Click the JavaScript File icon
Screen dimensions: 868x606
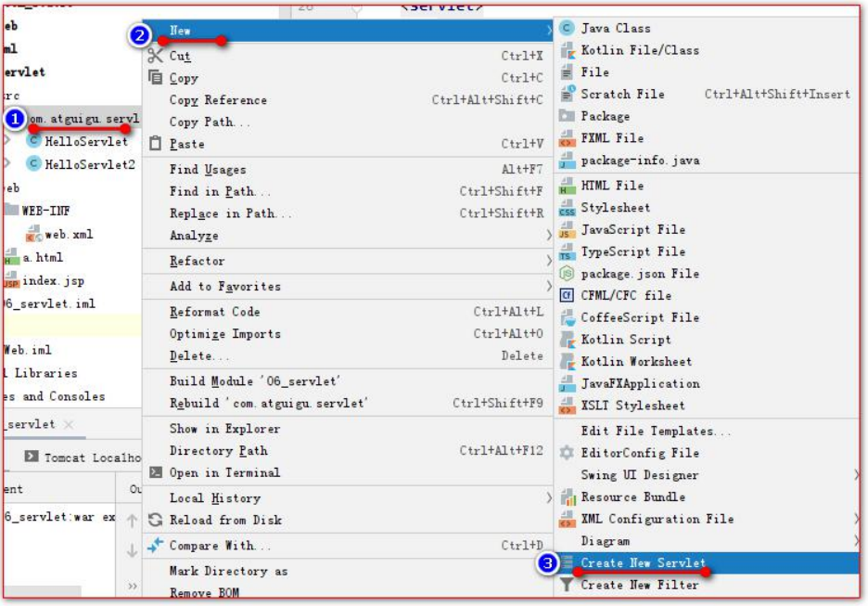567,229
